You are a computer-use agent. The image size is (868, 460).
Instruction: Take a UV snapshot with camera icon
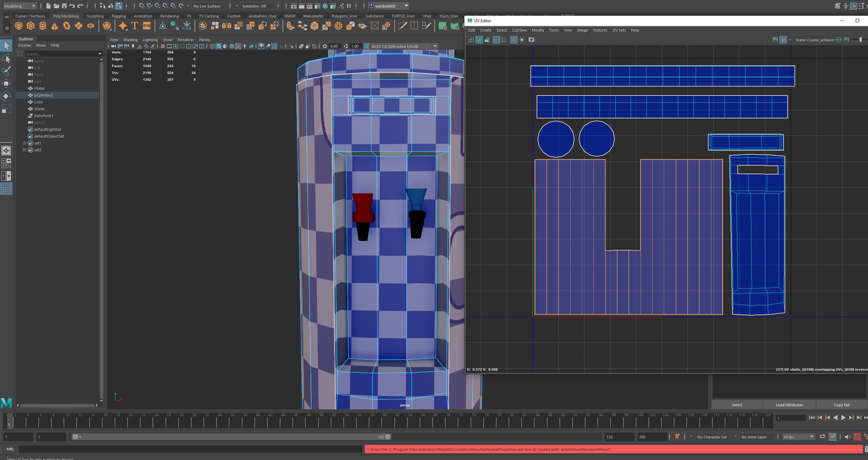coord(531,40)
